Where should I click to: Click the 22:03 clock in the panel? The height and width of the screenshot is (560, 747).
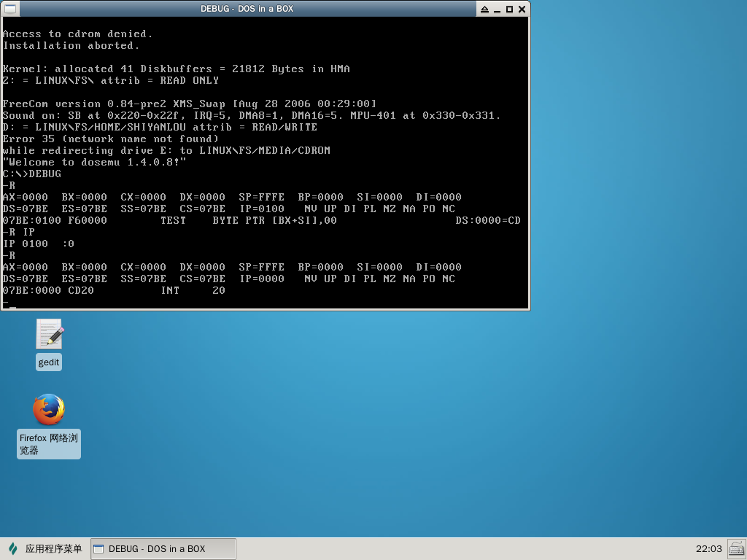point(708,548)
